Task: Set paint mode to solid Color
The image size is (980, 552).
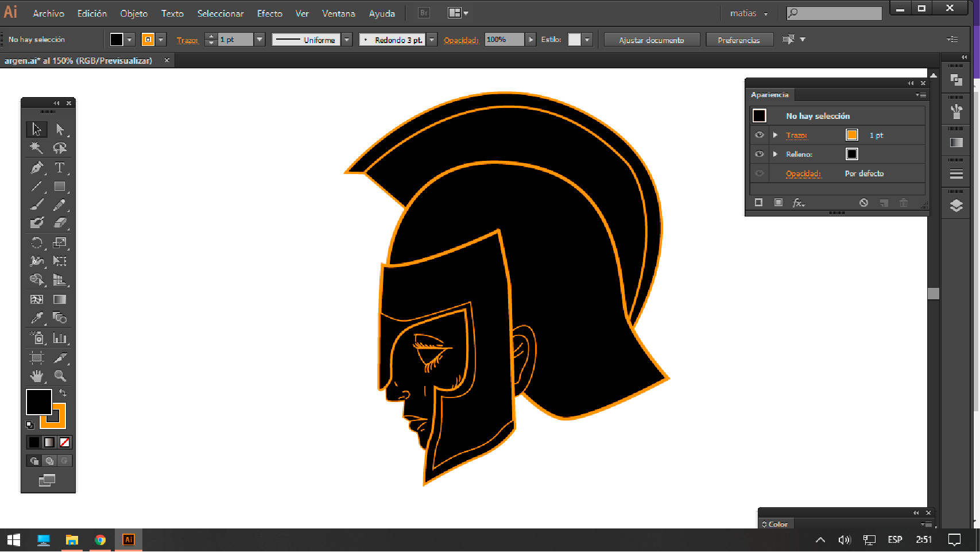Action: tap(34, 442)
